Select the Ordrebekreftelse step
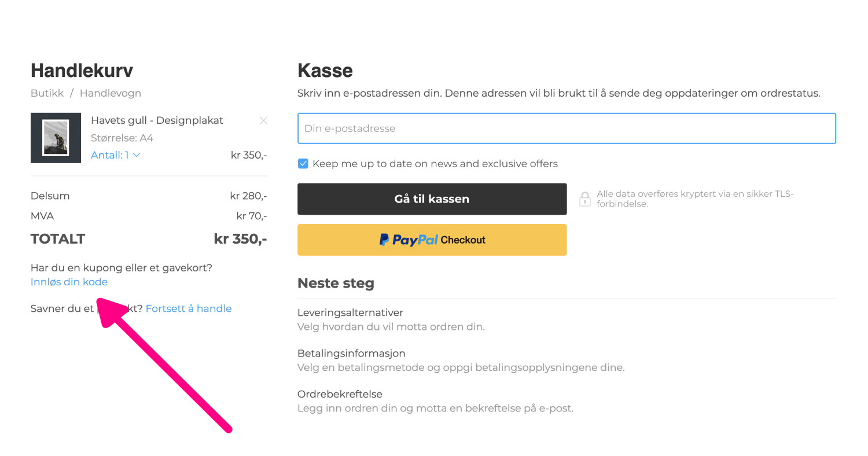Screen dimensions: 868x456 340,394
